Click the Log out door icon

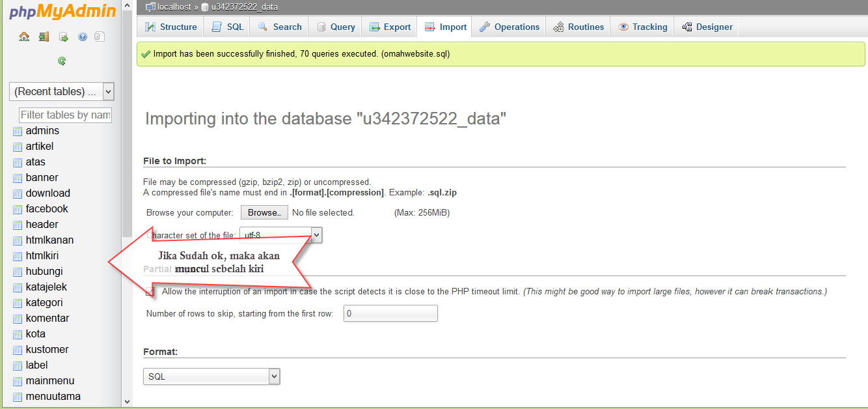click(x=44, y=37)
